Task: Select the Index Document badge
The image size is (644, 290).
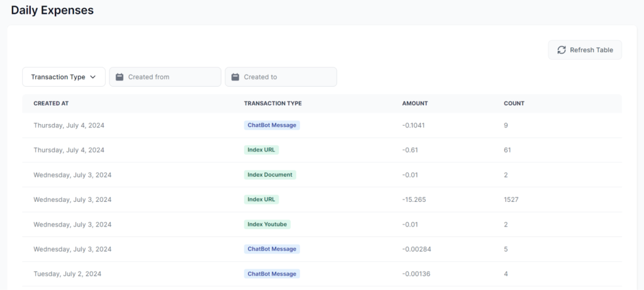Action: point(270,174)
